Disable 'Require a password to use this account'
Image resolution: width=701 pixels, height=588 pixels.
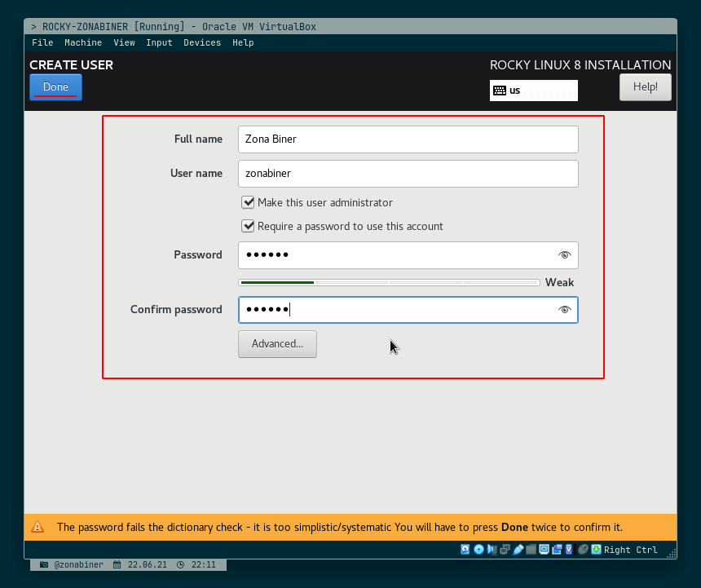tap(248, 227)
